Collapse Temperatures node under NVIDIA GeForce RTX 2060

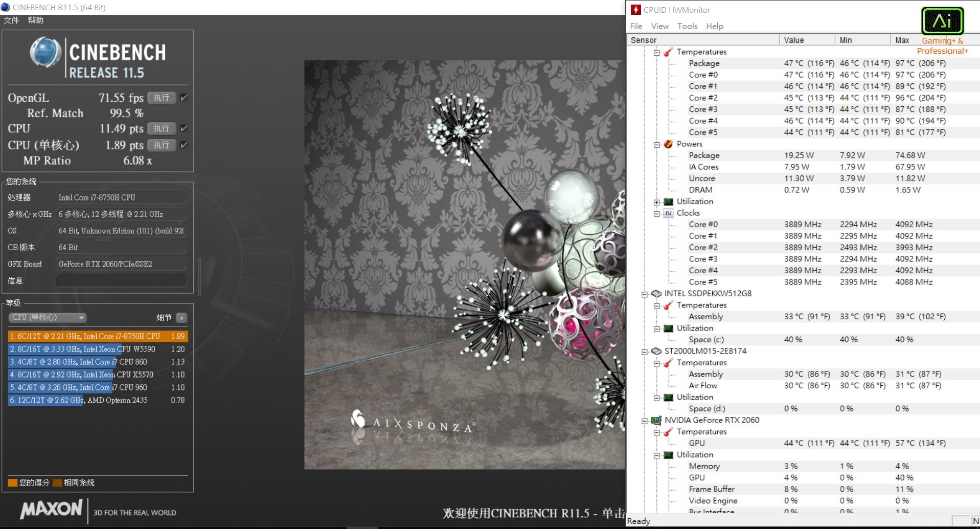tap(657, 432)
